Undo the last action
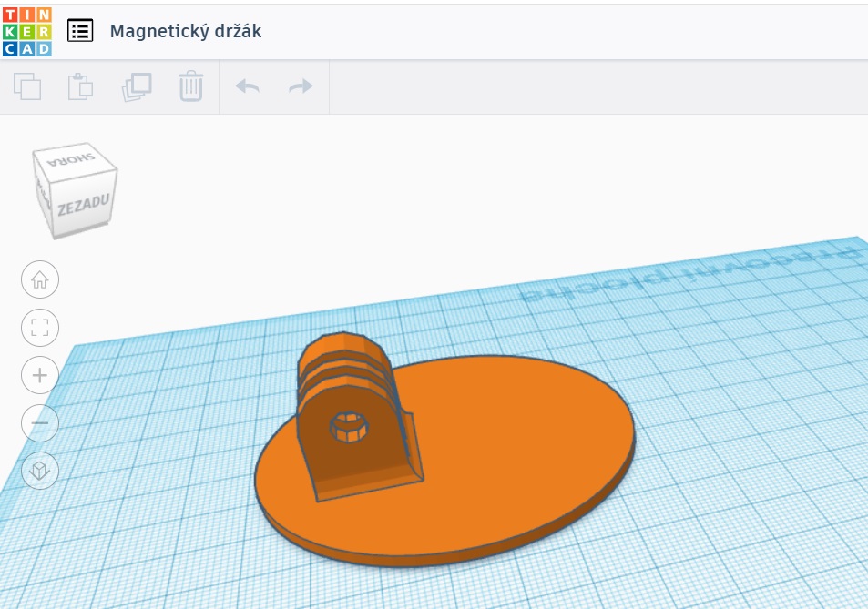The width and height of the screenshot is (868, 609). (x=247, y=86)
